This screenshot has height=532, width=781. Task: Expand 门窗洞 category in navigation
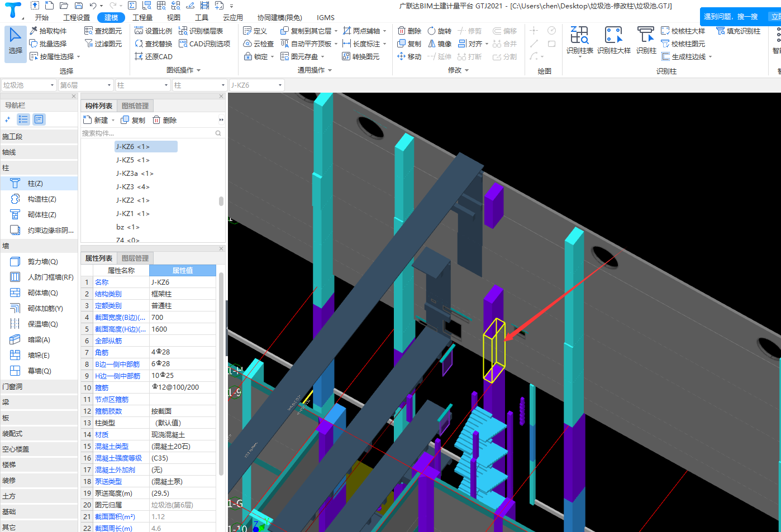pyautogui.click(x=39, y=386)
